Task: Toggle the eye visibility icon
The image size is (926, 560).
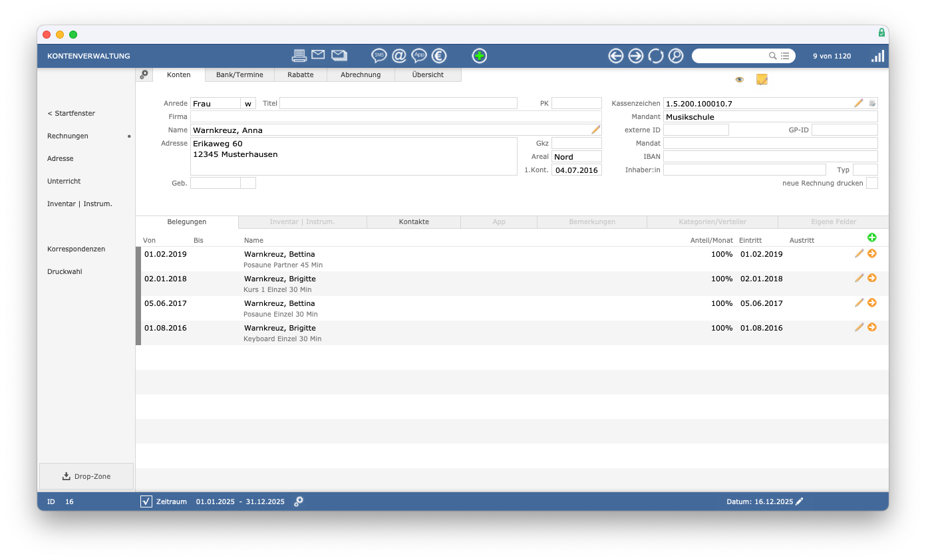Action: [739, 80]
